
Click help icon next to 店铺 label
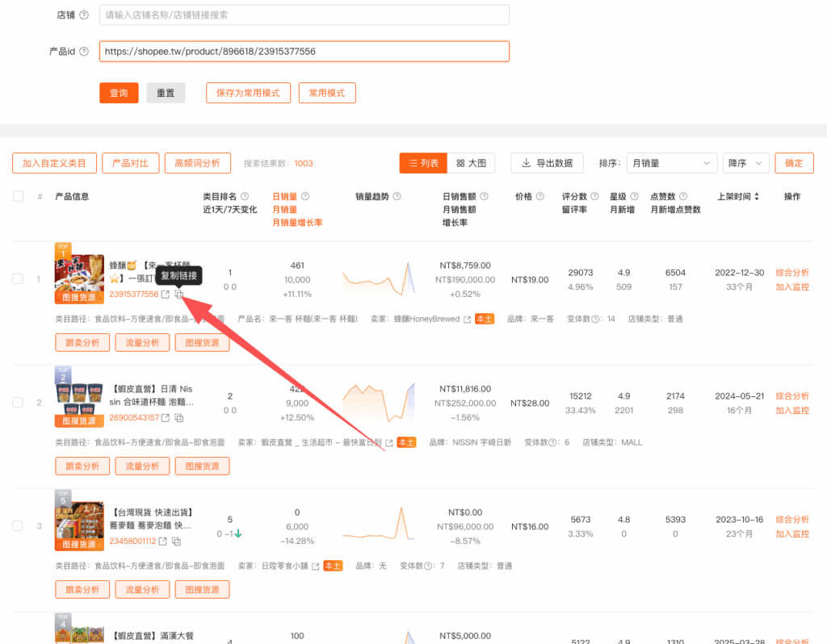click(x=84, y=15)
